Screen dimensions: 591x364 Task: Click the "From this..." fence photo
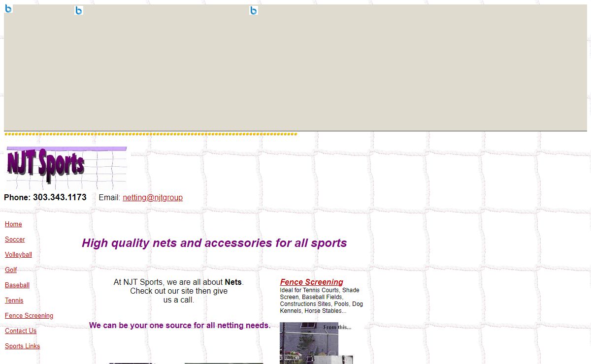click(x=316, y=343)
